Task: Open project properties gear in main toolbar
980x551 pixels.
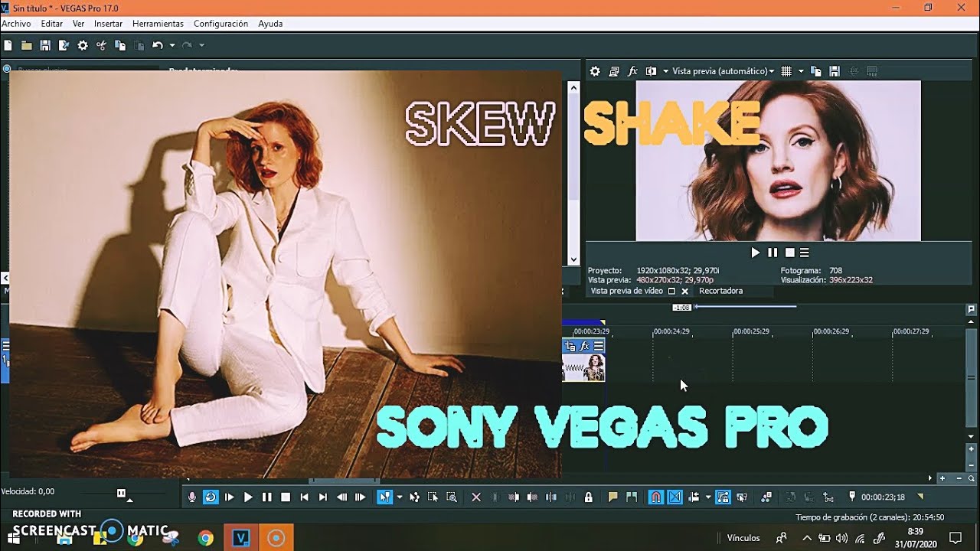Action: coord(83,46)
